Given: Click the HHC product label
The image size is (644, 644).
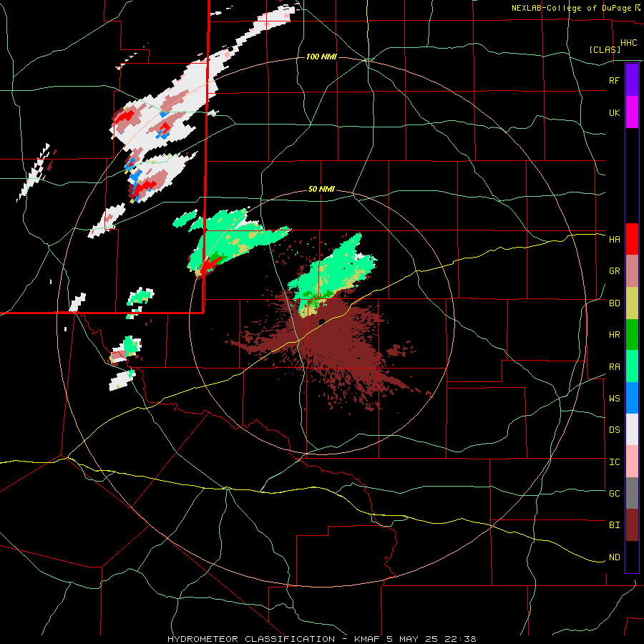Looking at the screenshot, I should pos(629,43).
